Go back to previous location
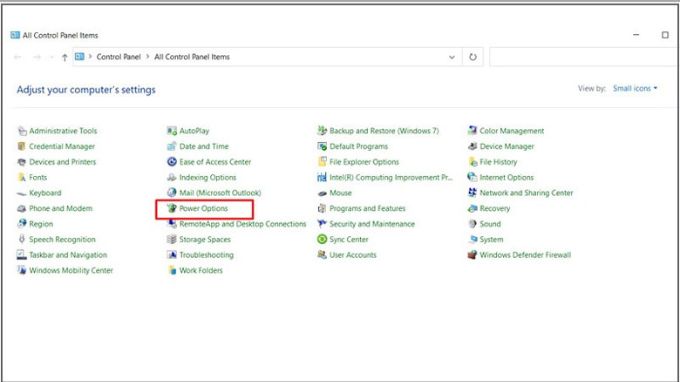Image resolution: width=680 pixels, height=382 pixels. pyautogui.click(x=18, y=57)
